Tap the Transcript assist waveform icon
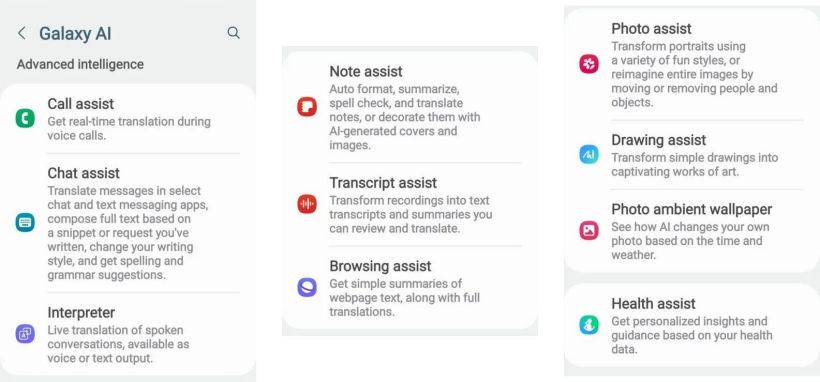820x382 pixels. click(307, 204)
